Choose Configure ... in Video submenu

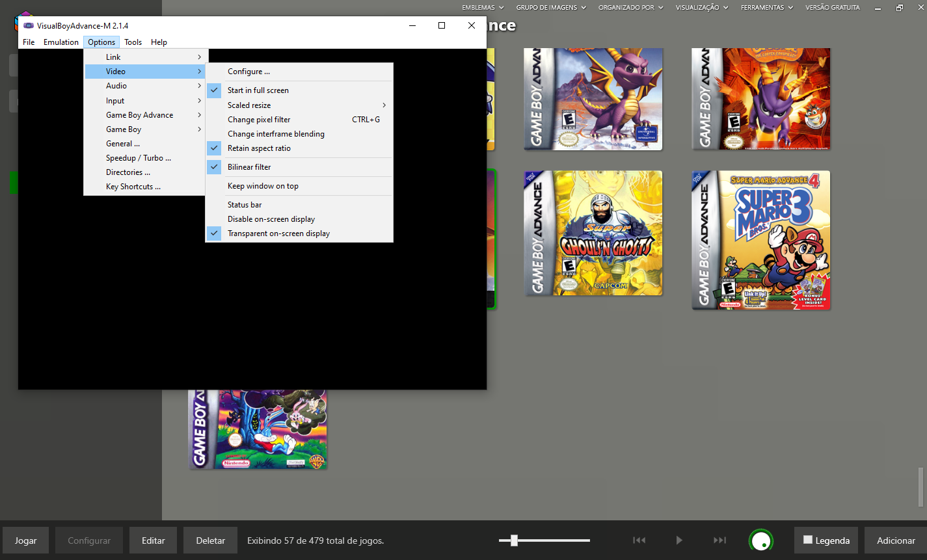tap(299, 72)
